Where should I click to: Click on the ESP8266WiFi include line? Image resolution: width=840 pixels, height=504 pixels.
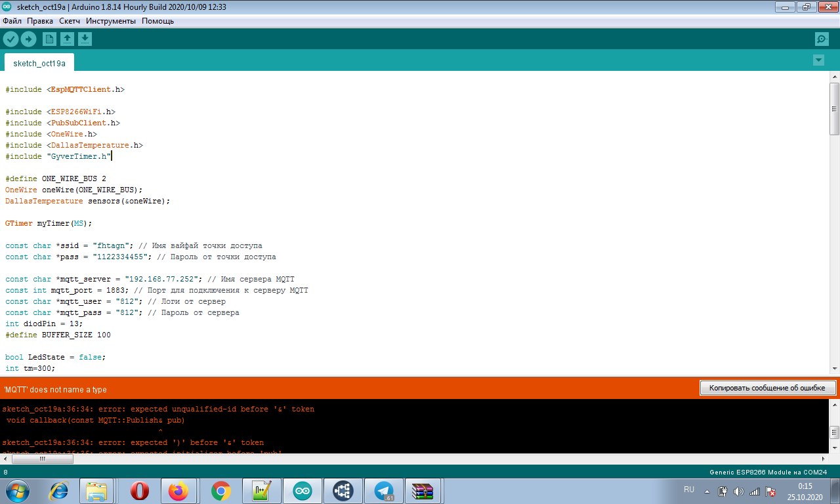[60, 112]
